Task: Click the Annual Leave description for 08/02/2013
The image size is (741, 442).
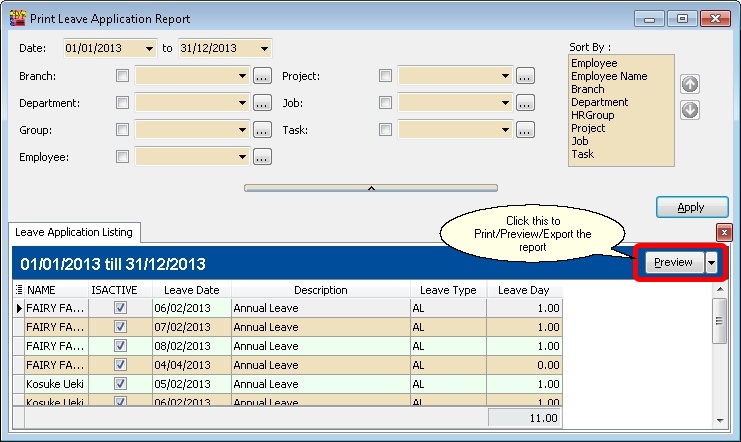Action: [320, 346]
